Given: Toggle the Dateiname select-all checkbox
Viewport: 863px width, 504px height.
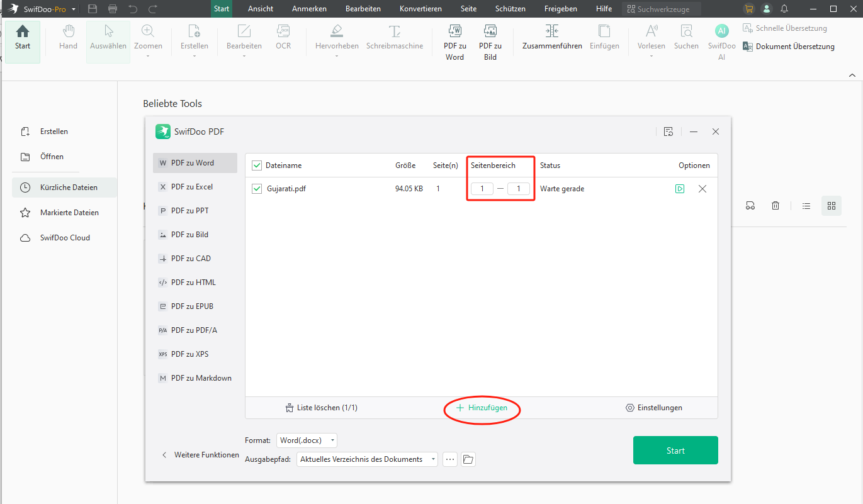Looking at the screenshot, I should click(257, 165).
